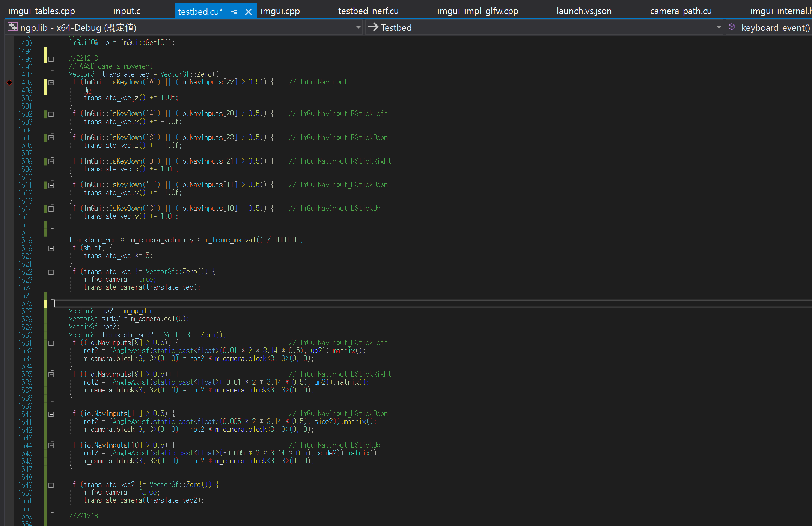Click the underlined Up text on line 1499
This screenshot has width=812, height=526.
click(x=87, y=90)
